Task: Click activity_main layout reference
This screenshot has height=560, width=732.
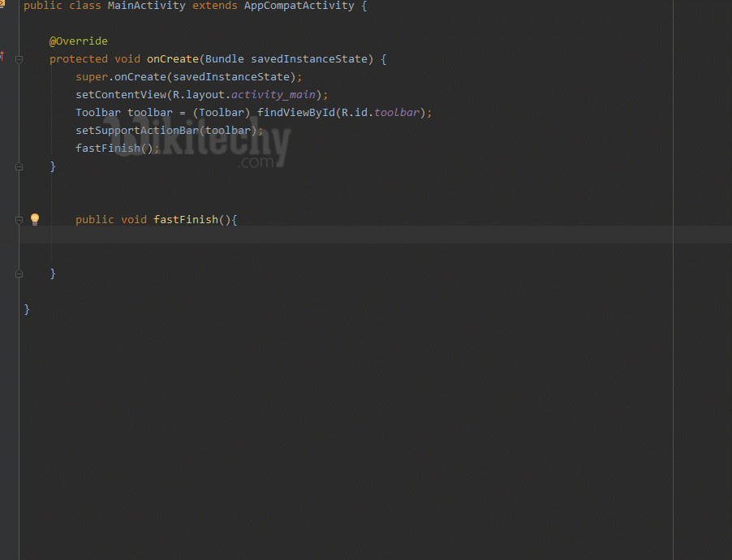Action: tap(273, 95)
